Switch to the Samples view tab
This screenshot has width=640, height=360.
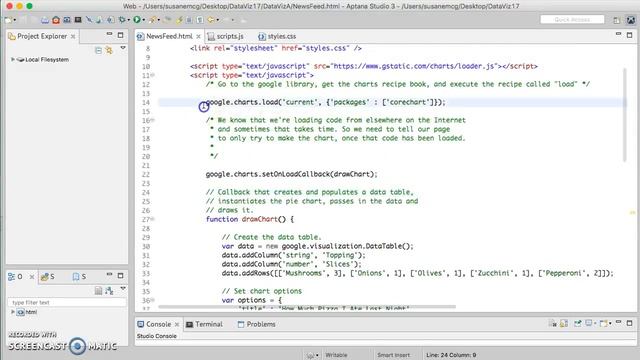pyautogui.click(x=48, y=277)
